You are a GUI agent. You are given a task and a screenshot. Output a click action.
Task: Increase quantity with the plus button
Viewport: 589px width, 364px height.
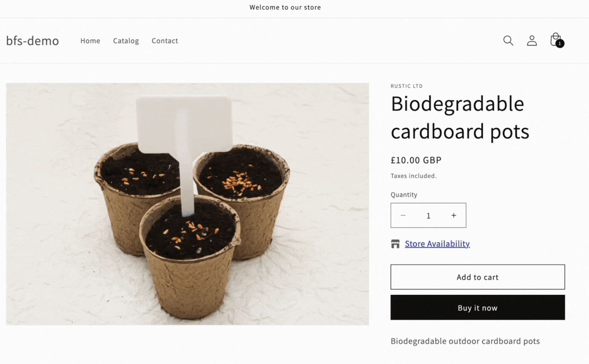(454, 215)
